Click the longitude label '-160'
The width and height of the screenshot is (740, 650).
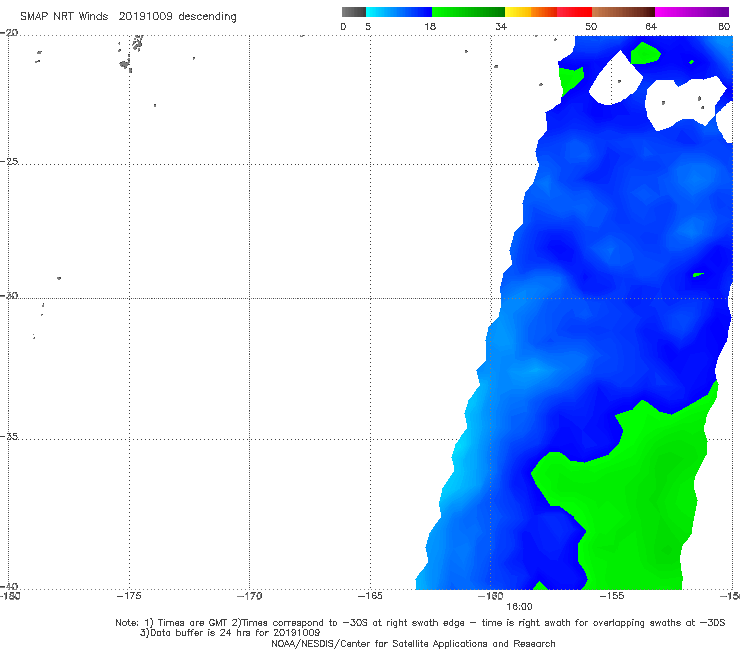tap(491, 596)
